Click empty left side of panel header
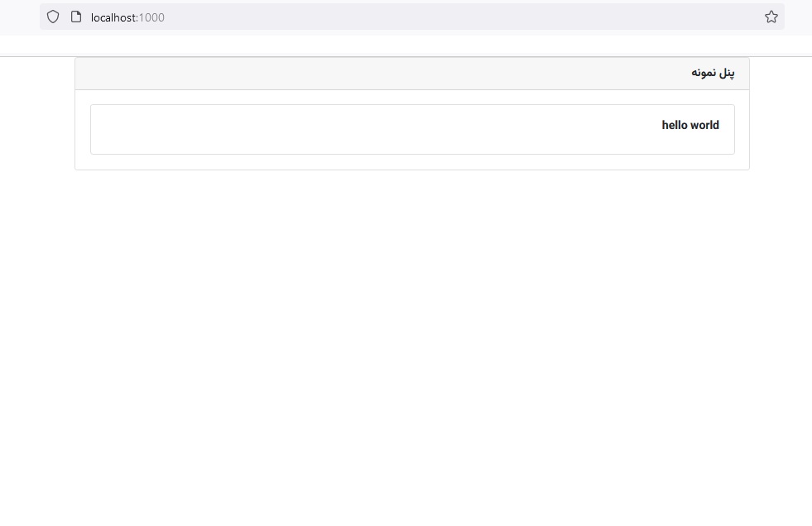This screenshot has width=812, height=526. click(248, 73)
